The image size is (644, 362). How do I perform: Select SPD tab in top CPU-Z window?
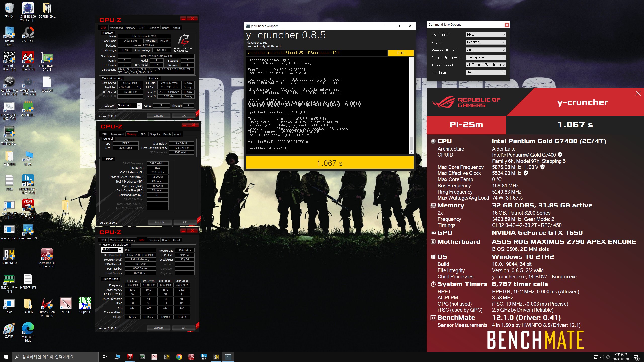[142, 28]
